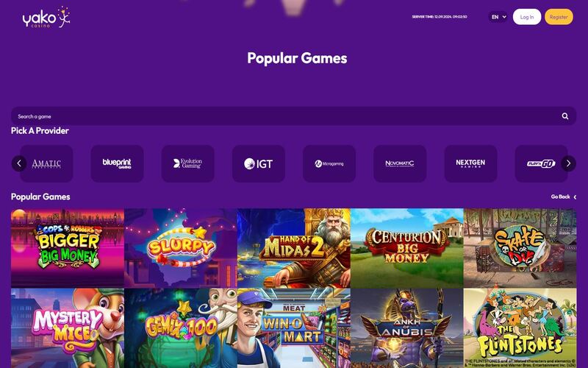The height and width of the screenshot is (368, 588).
Task: Click the Log In button
Action: [527, 17]
